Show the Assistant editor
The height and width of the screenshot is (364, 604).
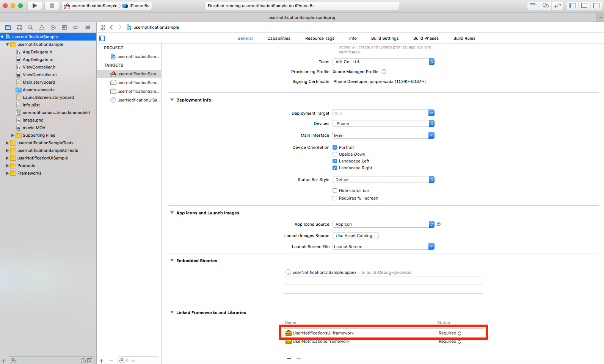point(545,6)
